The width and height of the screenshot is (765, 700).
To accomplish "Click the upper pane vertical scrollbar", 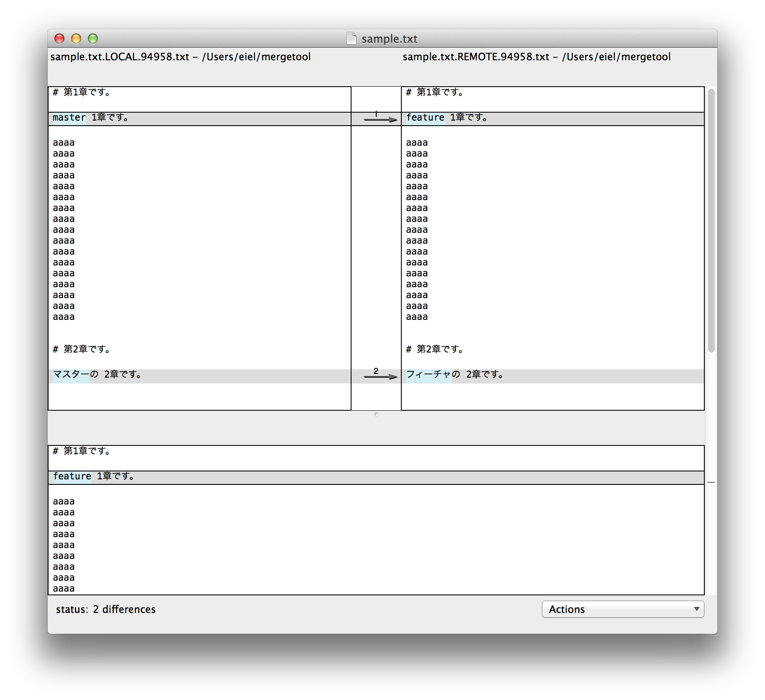I will point(711,221).
